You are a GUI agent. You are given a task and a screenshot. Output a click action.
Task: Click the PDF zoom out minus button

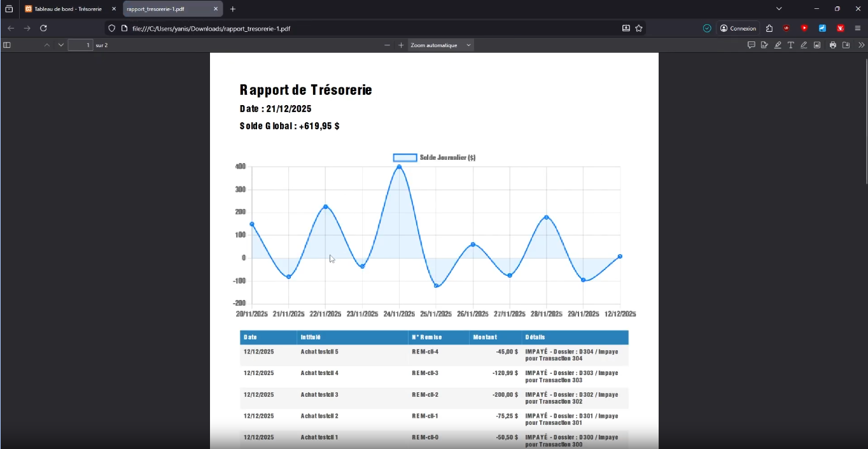[387, 45]
